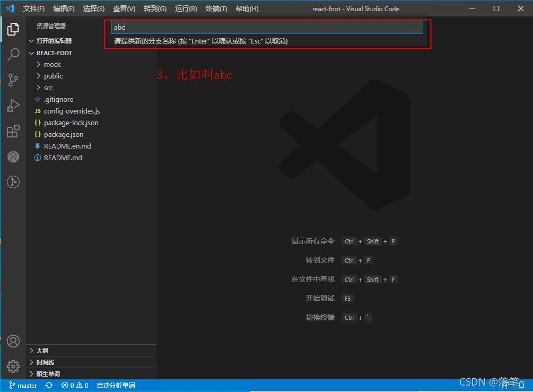Open the Source Control view icon
This screenshot has width=533, height=392.
tap(13, 80)
